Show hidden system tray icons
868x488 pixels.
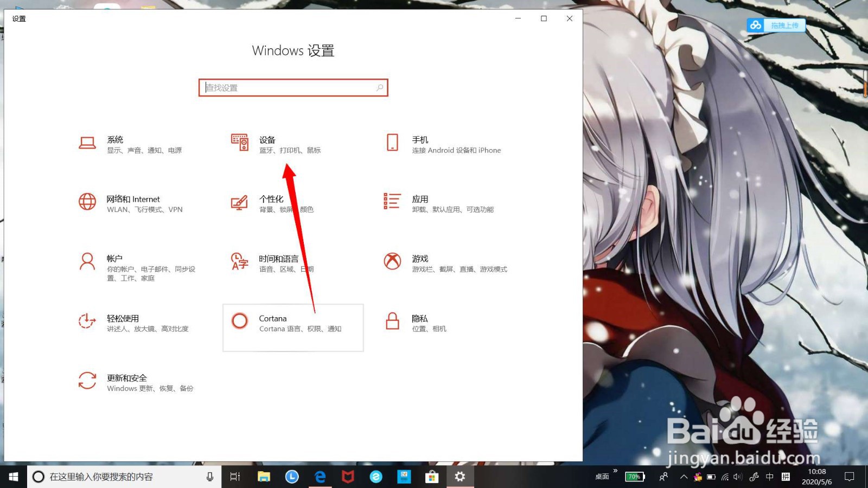(684, 477)
